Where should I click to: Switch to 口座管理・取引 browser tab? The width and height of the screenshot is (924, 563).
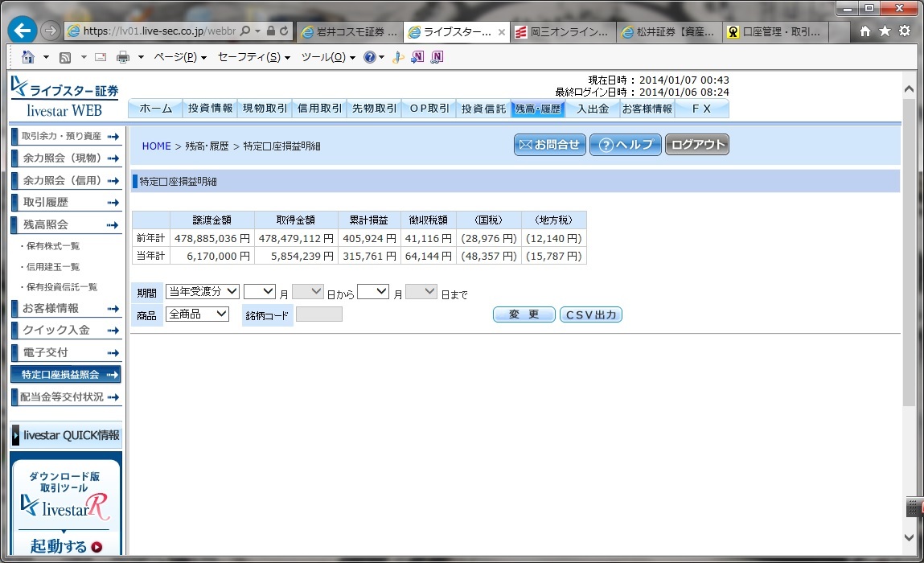pyautogui.click(x=775, y=32)
